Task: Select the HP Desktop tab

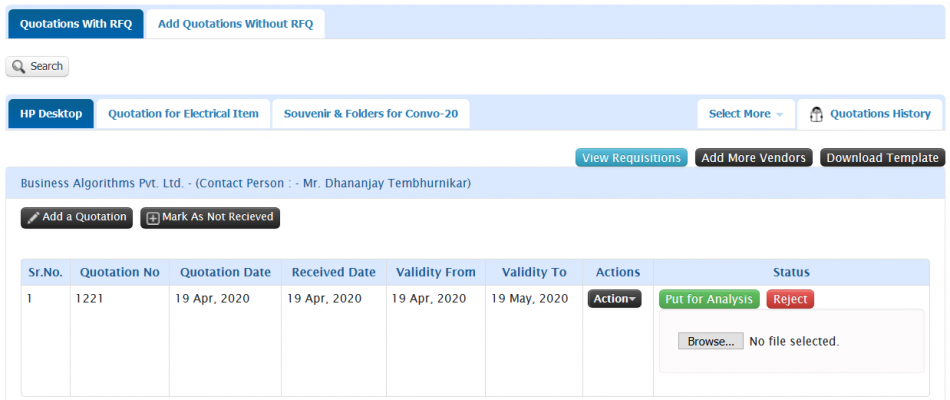Action: pyautogui.click(x=51, y=114)
